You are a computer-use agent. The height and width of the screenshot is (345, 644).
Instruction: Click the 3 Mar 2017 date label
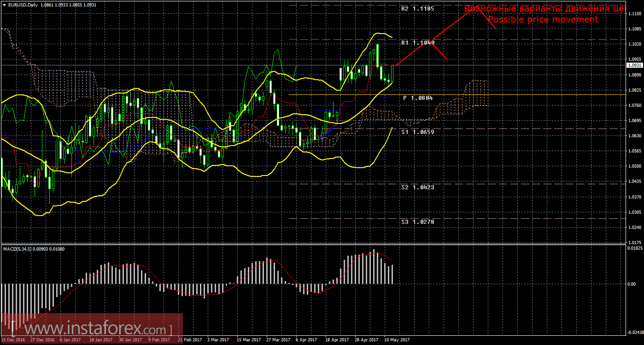[x=218, y=340]
